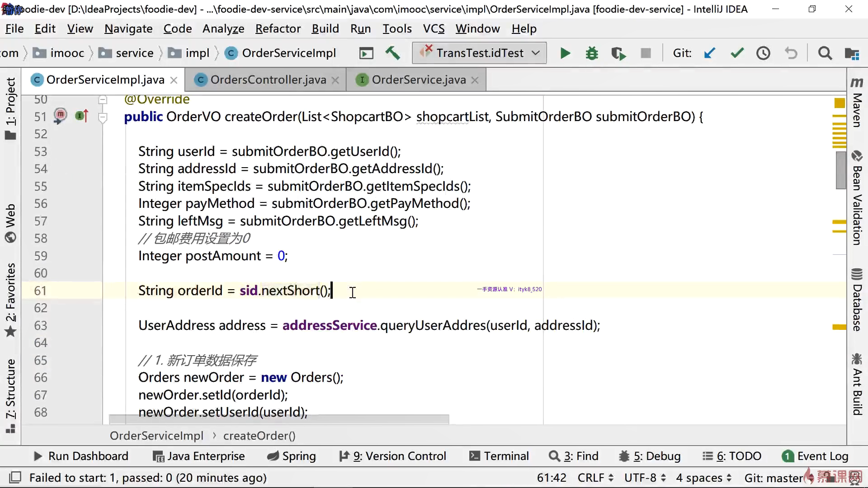Click Git revert undo arrow icon
The image size is (868, 488).
pos(791,53)
